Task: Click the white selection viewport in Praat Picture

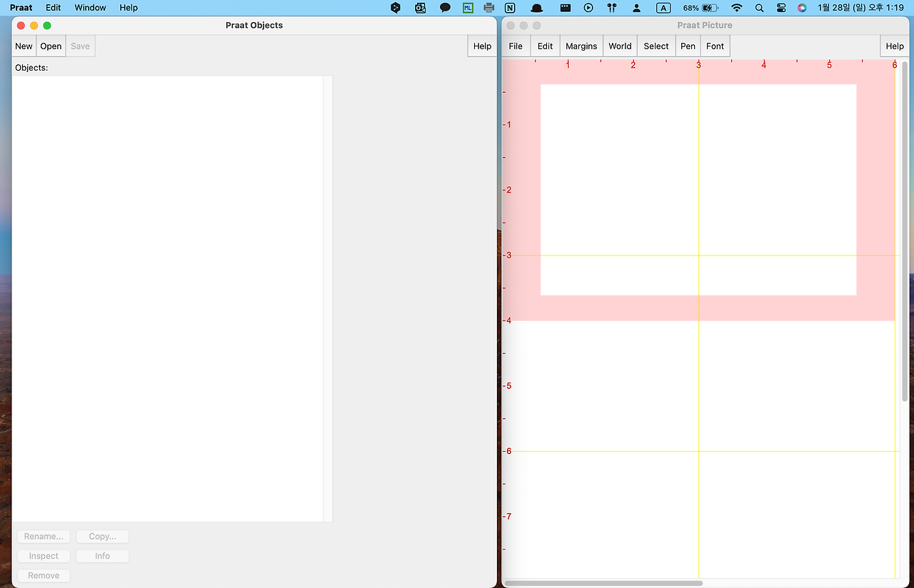Action: tap(698, 190)
